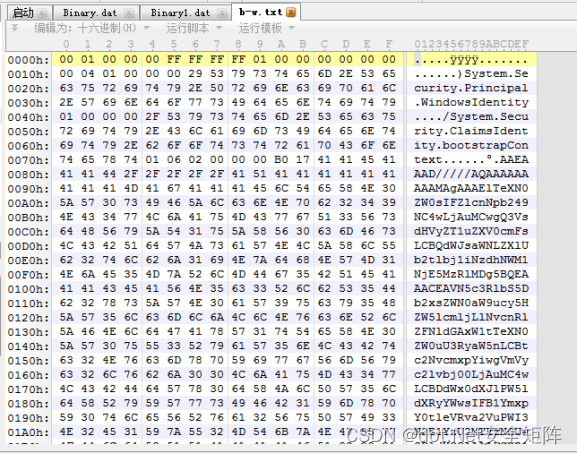The height and width of the screenshot is (454, 577).
Task: Click the address 0090h: row label
Action: [x=28, y=189]
